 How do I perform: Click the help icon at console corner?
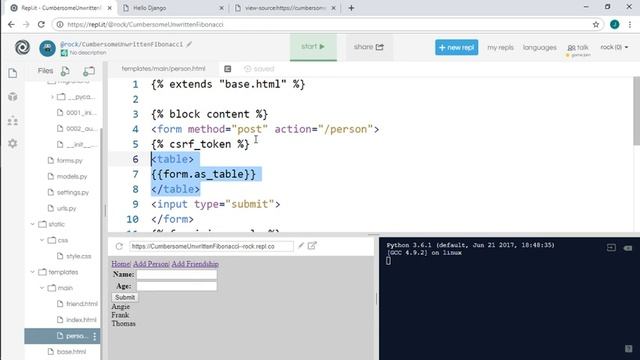628,348
